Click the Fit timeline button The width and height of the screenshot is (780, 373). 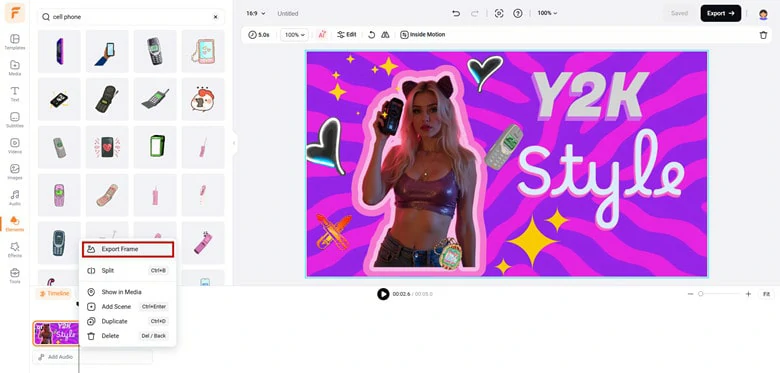point(766,294)
